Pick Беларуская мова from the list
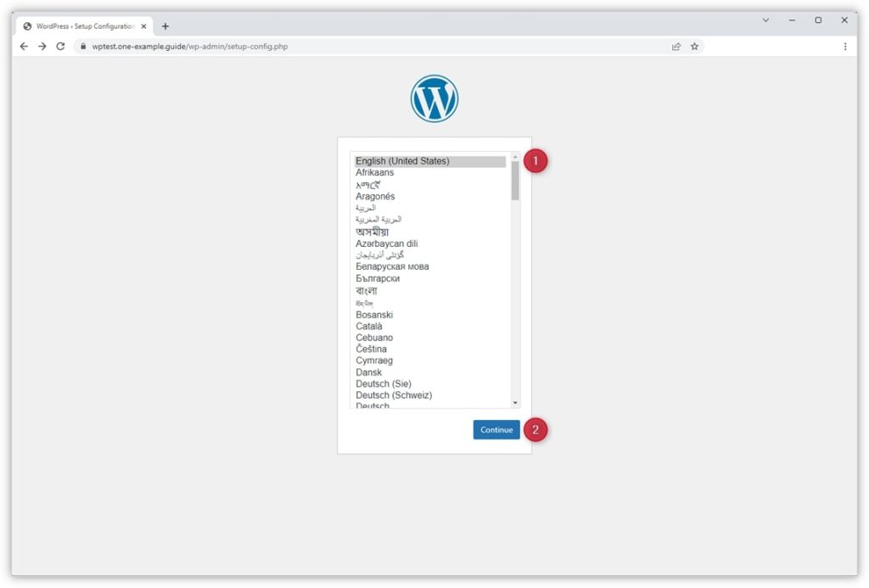This screenshot has height=588, width=869. 430,266
